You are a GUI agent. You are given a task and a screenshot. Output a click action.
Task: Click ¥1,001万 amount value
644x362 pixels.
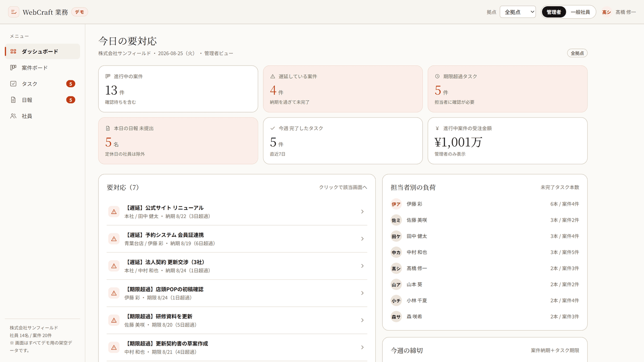coord(458,142)
